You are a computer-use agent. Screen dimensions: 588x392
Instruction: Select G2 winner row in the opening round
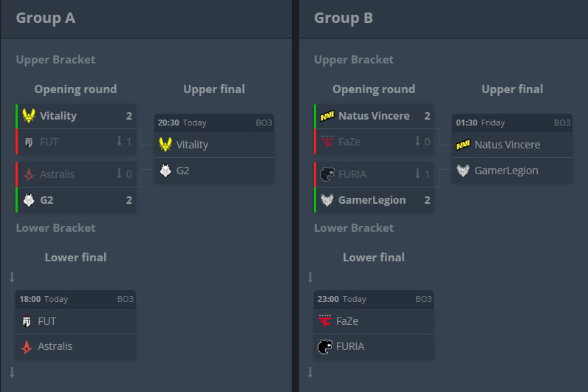click(x=76, y=200)
